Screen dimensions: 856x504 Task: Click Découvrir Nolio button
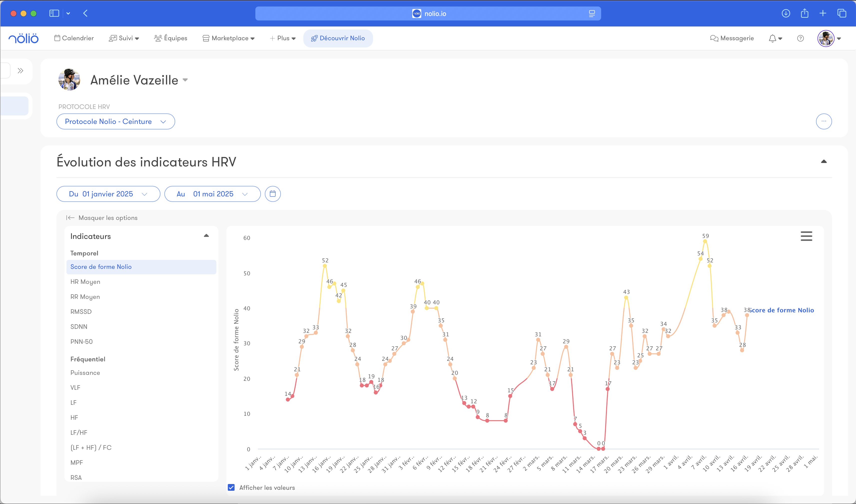tap(338, 38)
